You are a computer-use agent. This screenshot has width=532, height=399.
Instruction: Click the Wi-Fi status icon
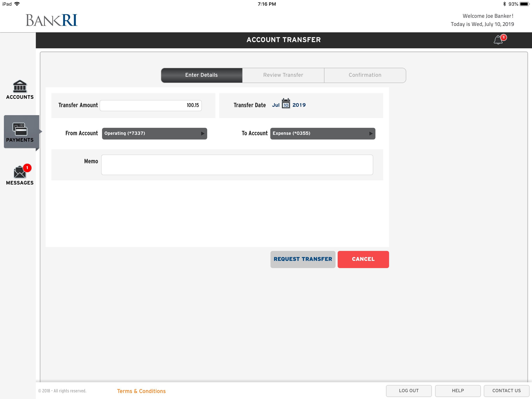[17, 4]
